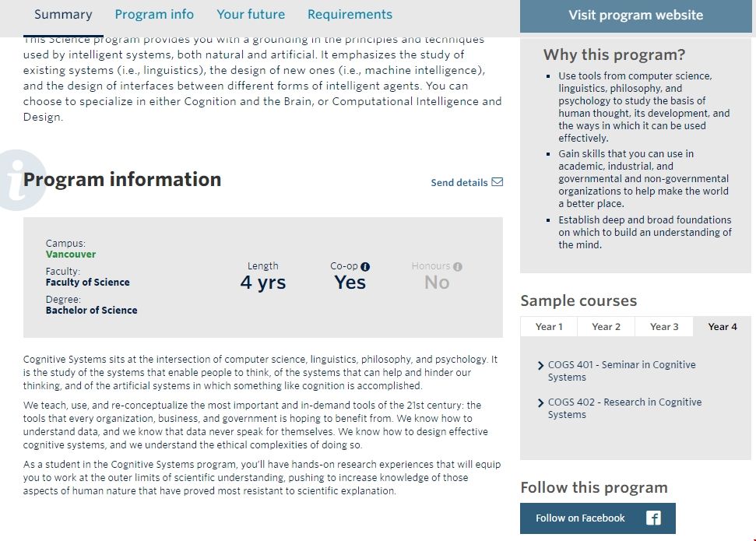Screen dimensions: 756x541
Task: Open the COGS 401 Seminar course link
Action: [621, 371]
